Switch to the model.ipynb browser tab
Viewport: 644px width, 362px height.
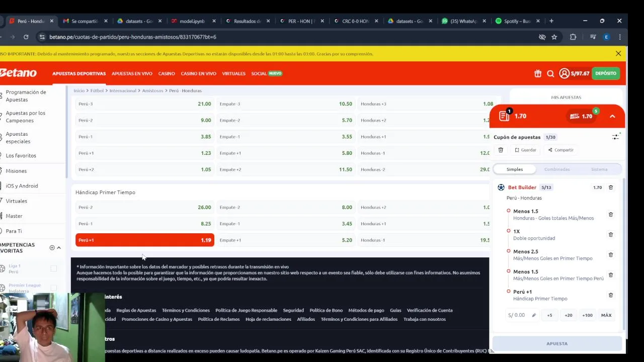coord(193,21)
